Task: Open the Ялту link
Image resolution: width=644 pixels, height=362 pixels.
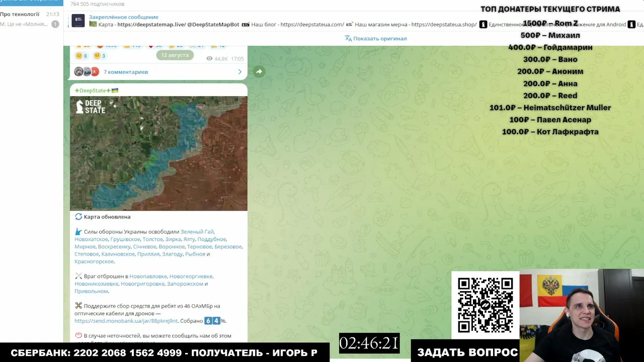Action: [189, 239]
